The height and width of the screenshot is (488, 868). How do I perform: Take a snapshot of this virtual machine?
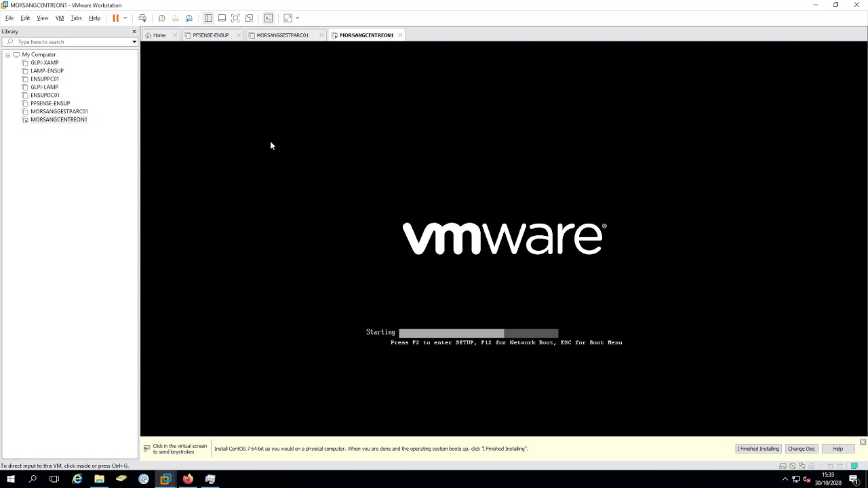point(161,18)
